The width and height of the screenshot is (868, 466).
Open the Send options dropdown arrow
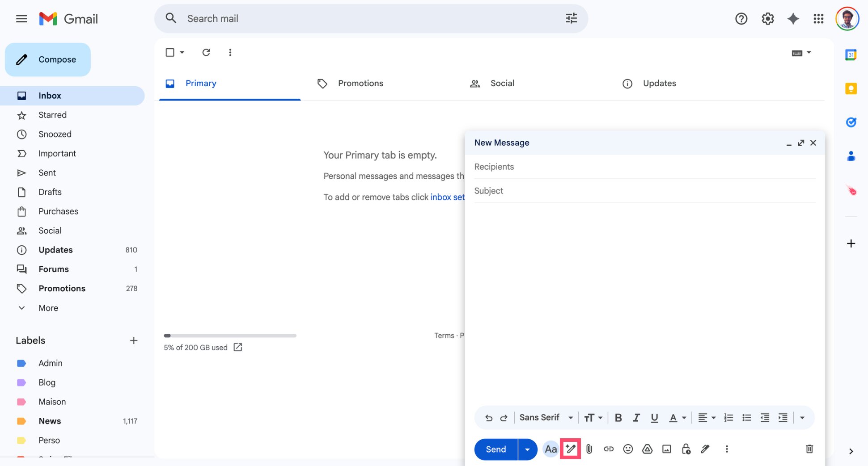(x=527, y=449)
